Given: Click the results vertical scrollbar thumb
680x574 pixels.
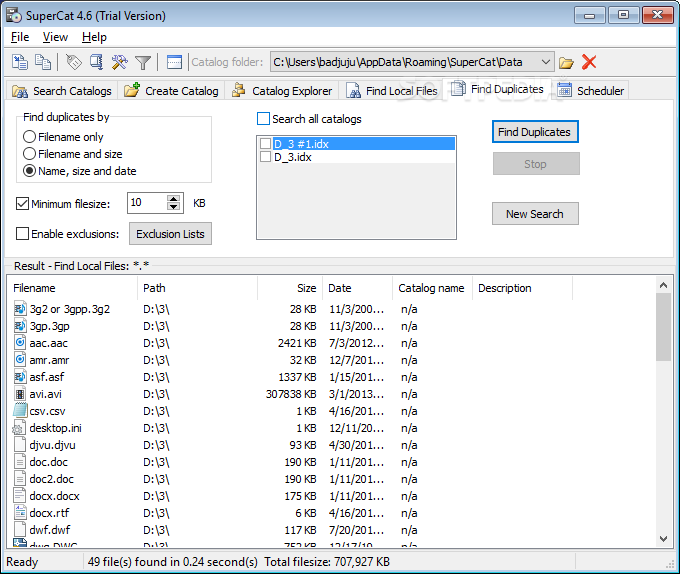Looking at the screenshot, I should pyautogui.click(x=663, y=327).
